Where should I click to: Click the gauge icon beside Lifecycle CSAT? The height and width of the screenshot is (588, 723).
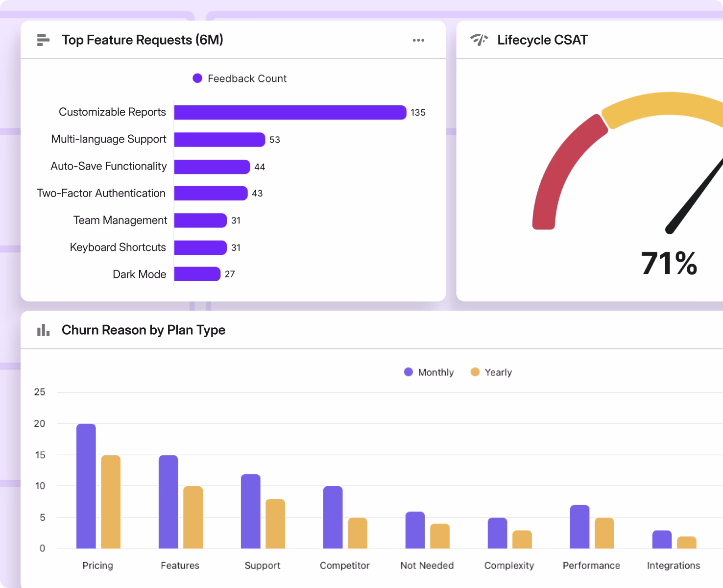click(x=479, y=40)
